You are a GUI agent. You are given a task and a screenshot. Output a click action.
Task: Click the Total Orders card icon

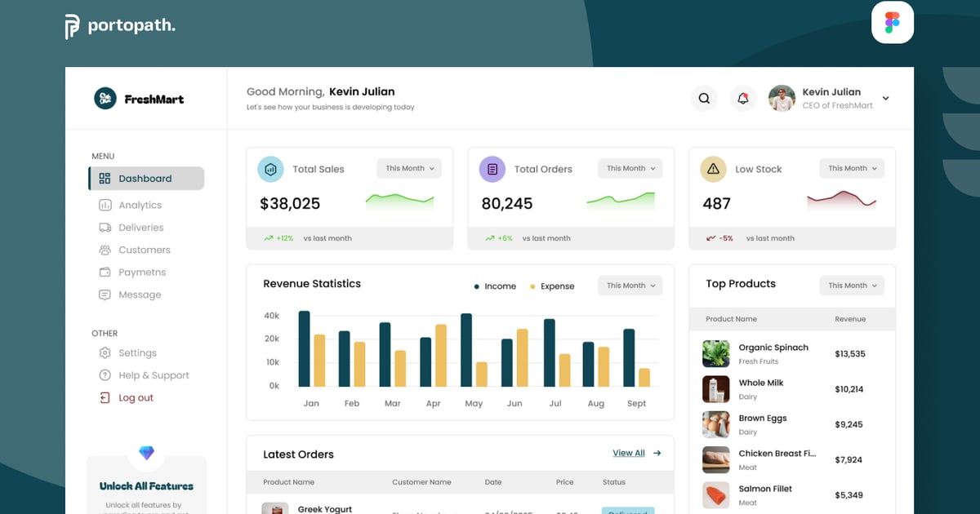[492, 169]
